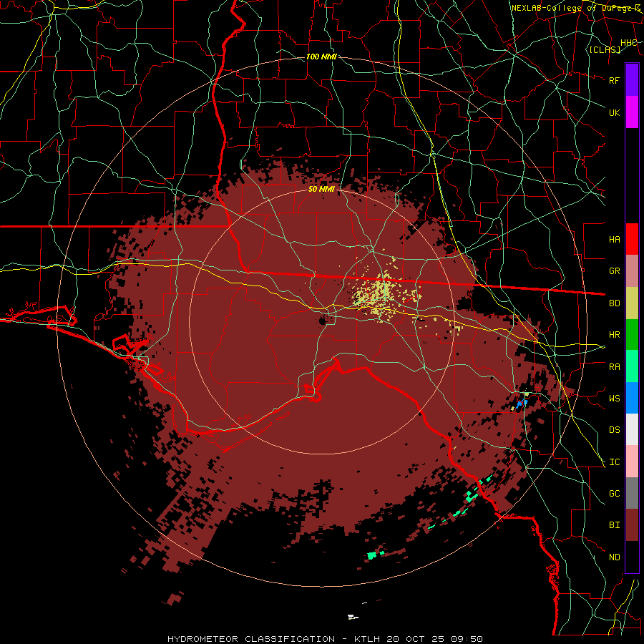644x644 pixels.
Task: Click the BD legend label
Action: pos(614,303)
